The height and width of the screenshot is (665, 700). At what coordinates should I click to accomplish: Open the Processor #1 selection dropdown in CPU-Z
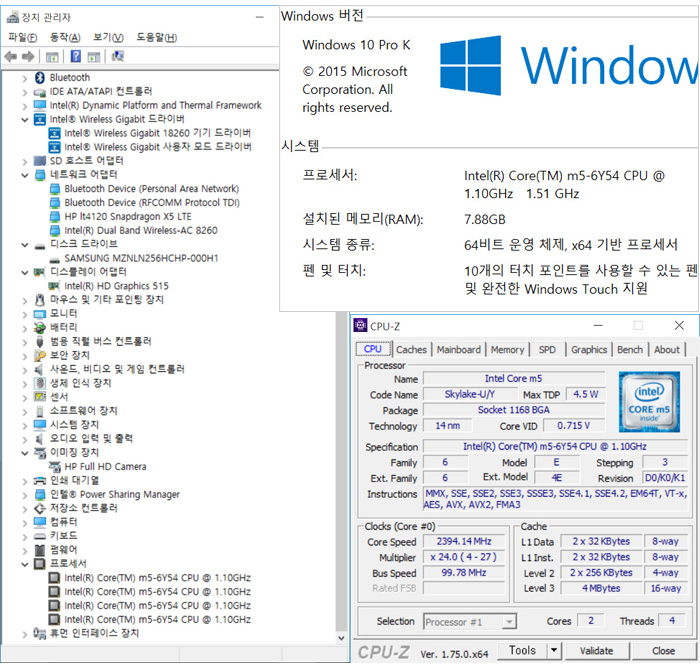[x=508, y=621]
